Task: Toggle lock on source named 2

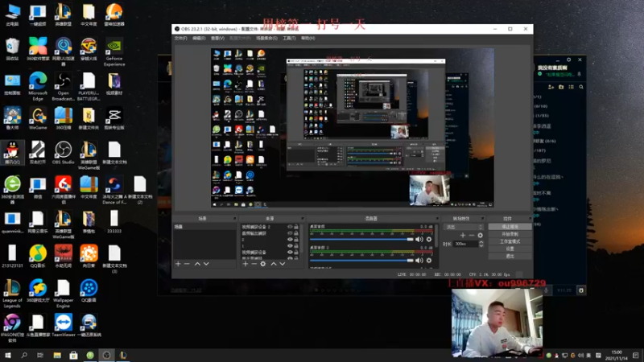Action: point(296,240)
